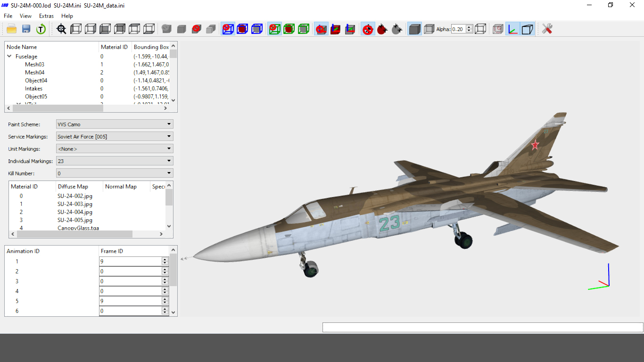The width and height of the screenshot is (644, 362).
Task: Open the Paint Scheme dropdown
Action: click(x=115, y=124)
